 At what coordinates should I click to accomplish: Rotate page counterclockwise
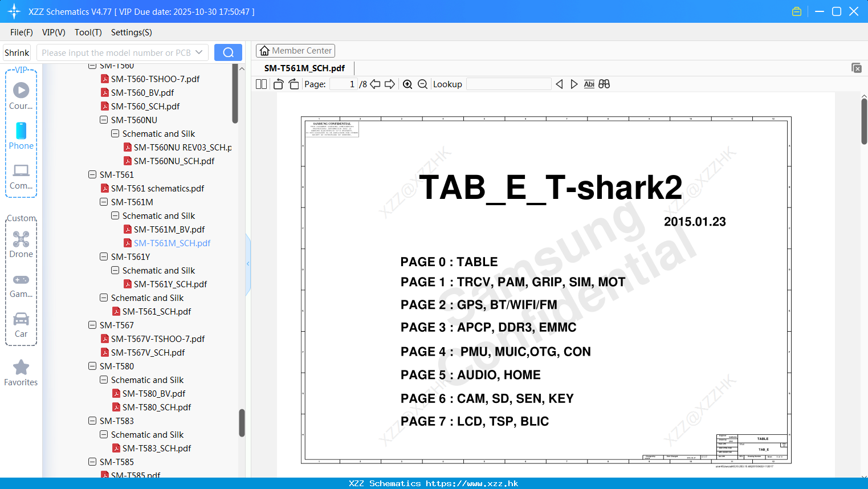(278, 84)
